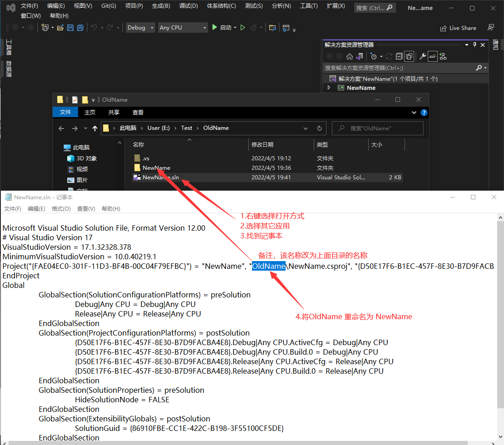Switch to the 查看 tab in File Explorer
The height and width of the screenshot is (445, 504).
coord(138,112)
